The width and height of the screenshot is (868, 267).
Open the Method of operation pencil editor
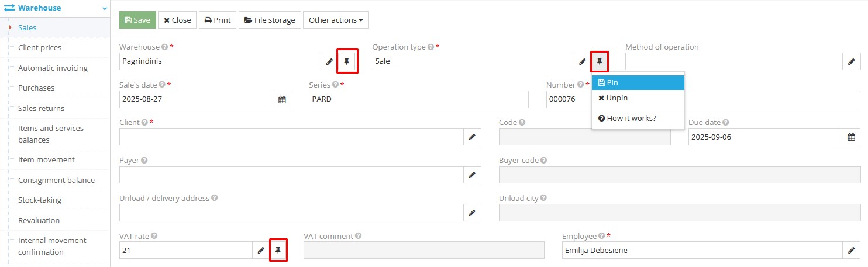[851, 61]
